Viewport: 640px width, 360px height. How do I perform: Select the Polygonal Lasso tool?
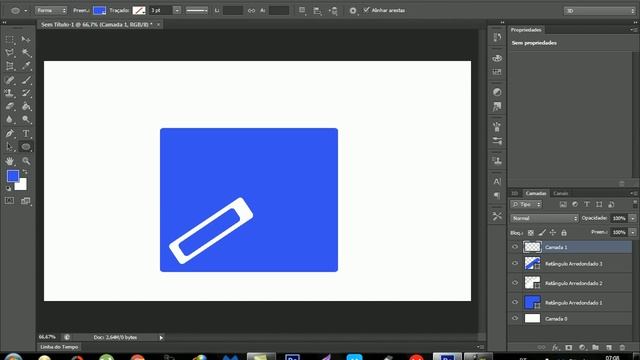[10, 53]
